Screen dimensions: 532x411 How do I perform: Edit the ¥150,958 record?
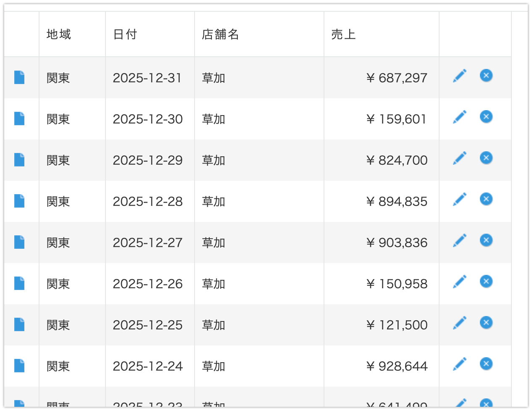click(x=460, y=282)
